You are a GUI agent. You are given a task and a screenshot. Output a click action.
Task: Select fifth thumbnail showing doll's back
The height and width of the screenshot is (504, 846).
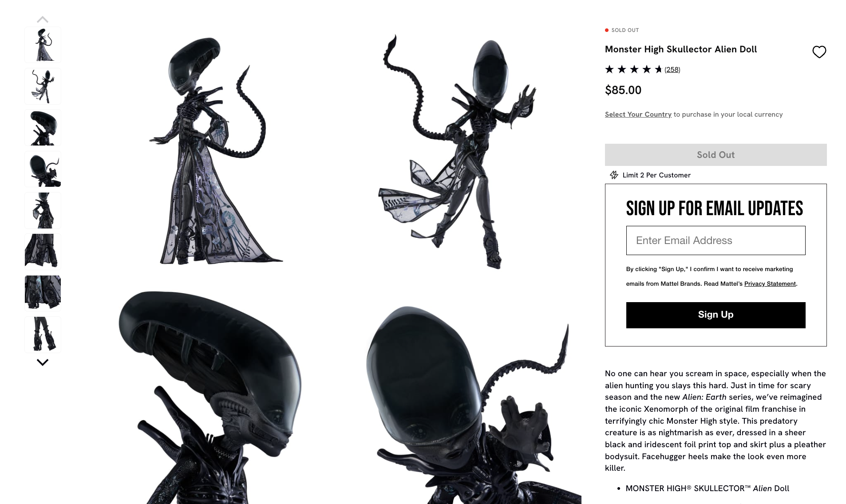[43, 210]
